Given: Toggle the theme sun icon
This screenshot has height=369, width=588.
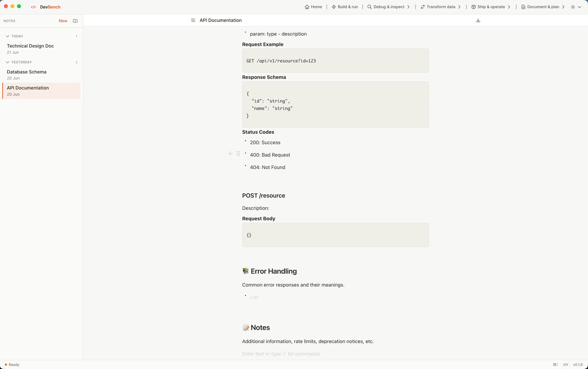Looking at the screenshot, I should point(573,7).
